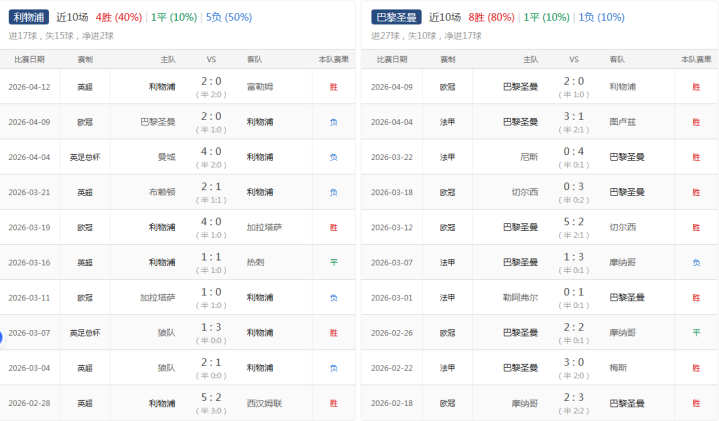Click the 0 : 1 score versus 勒阿弗尔
The width and height of the screenshot is (719, 421).
574,292
